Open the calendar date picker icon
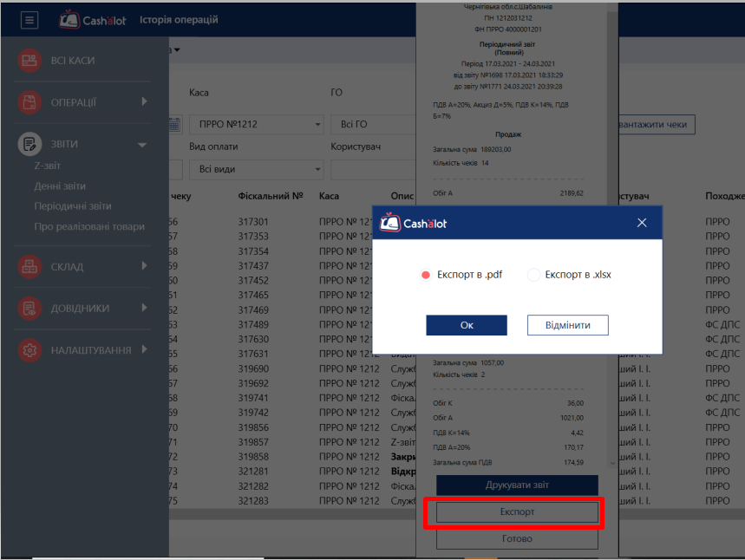Image resolution: width=745 pixels, height=560 pixels. [174, 125]
